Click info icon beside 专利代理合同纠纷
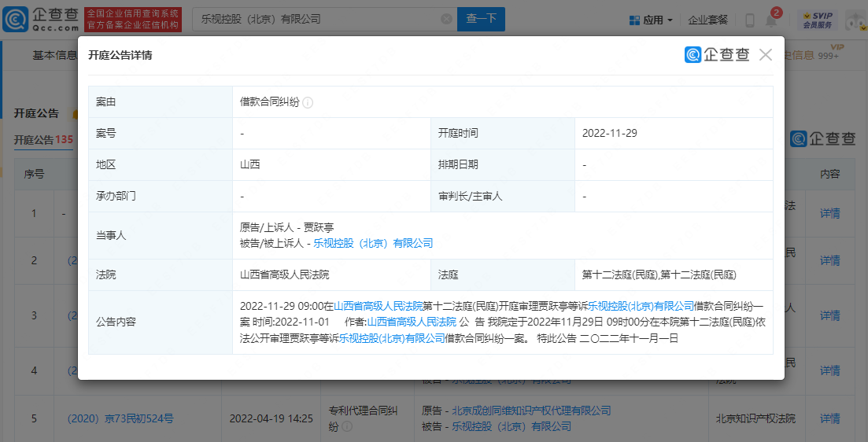868x442 pixels. [347, 426]
